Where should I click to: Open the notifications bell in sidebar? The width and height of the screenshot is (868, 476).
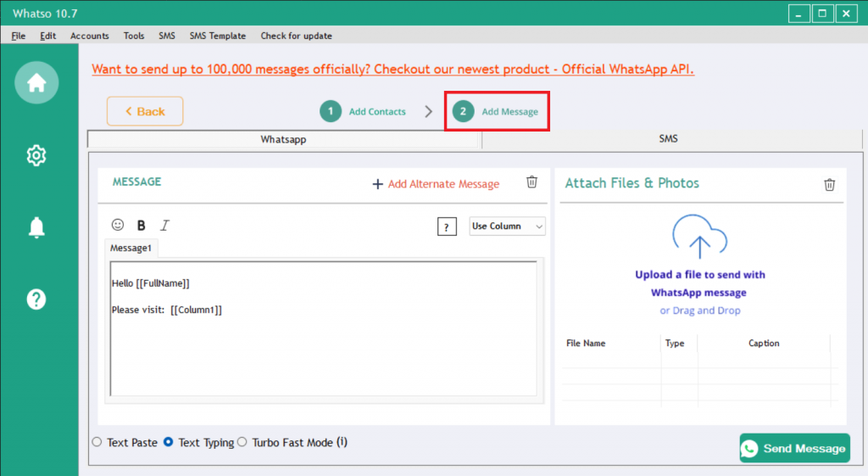36,227
